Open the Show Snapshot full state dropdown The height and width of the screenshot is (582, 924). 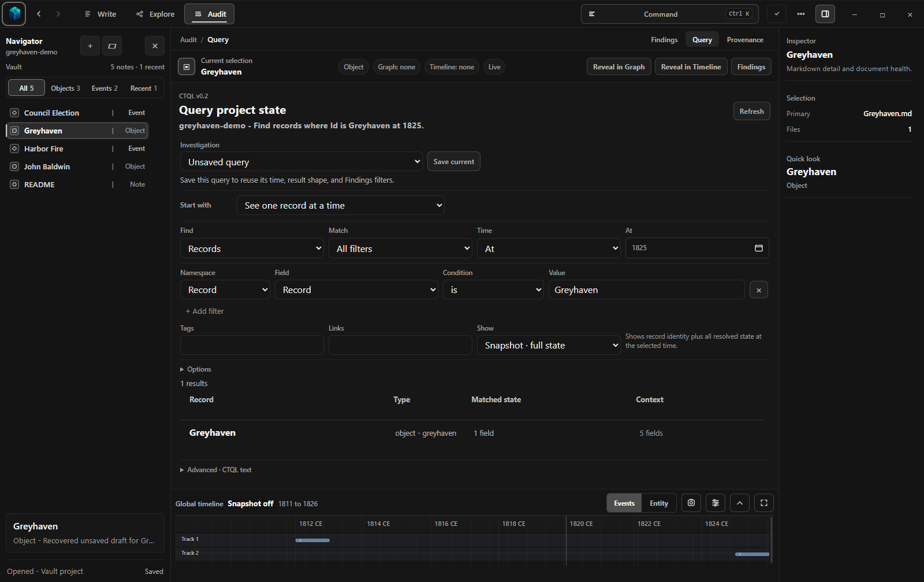coord(549,346)
